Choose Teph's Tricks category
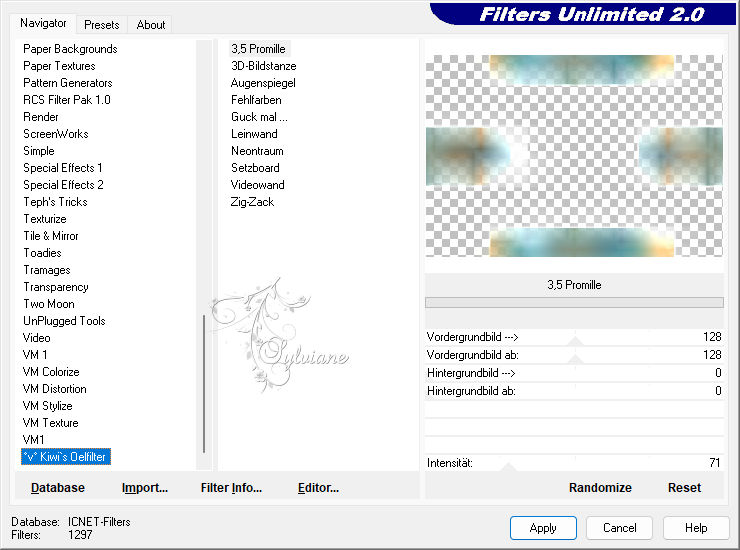740x550 pixels. coord(56,202)
